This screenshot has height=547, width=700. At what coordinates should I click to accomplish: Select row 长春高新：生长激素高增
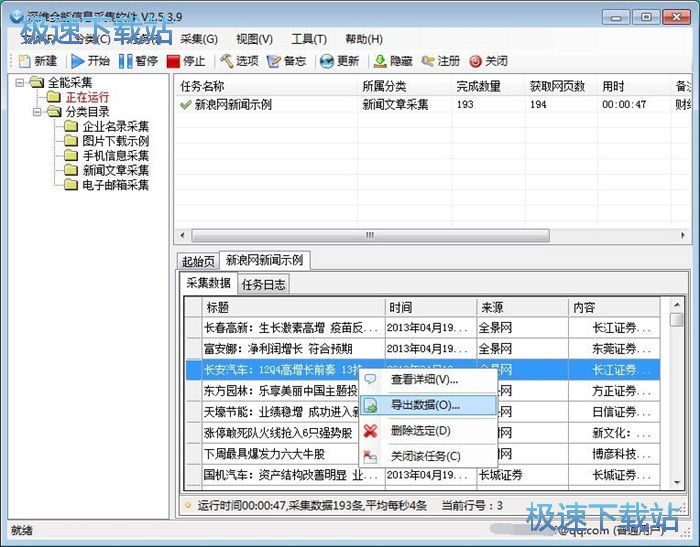pyautogui.click(x=423, y=328)
